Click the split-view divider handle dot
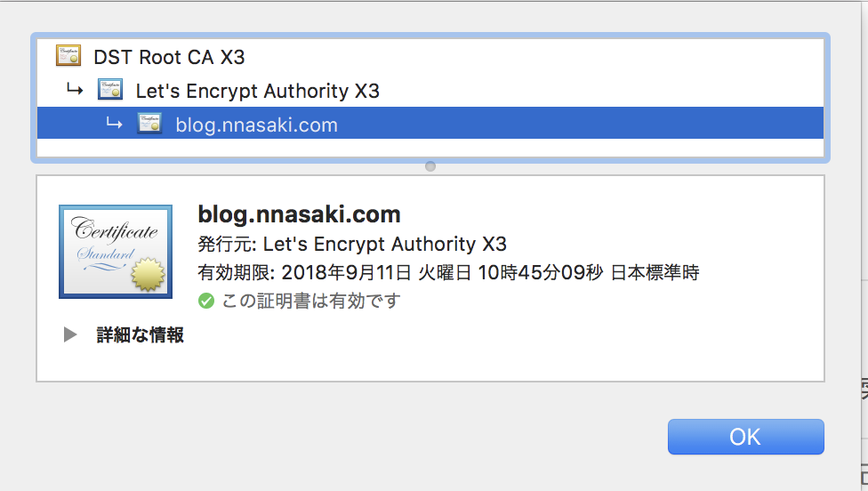Image resolution: width=868 pixels, height=491 pixels. click(x=430, y=166)
